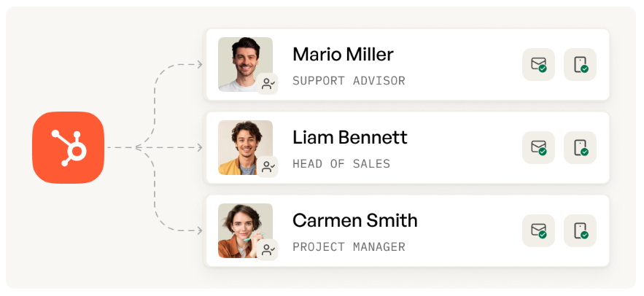Click Mario Miller's phone verified icon
644x296 pixels.
click(x=580, y=64)
